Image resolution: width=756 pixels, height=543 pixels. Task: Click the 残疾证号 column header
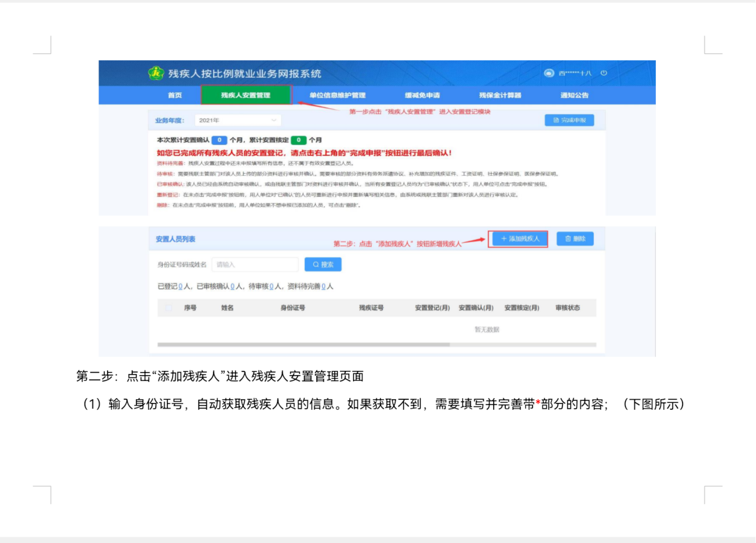point(371,308)
